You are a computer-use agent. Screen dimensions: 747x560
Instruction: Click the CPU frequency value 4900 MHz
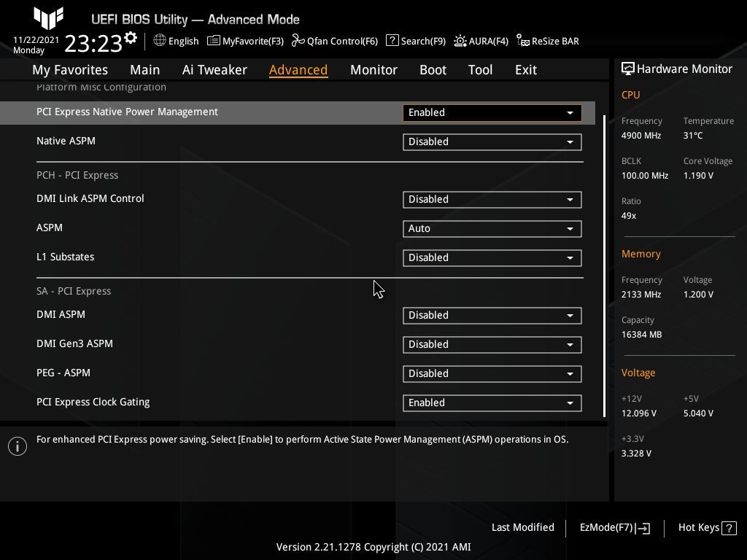[640, 135]
